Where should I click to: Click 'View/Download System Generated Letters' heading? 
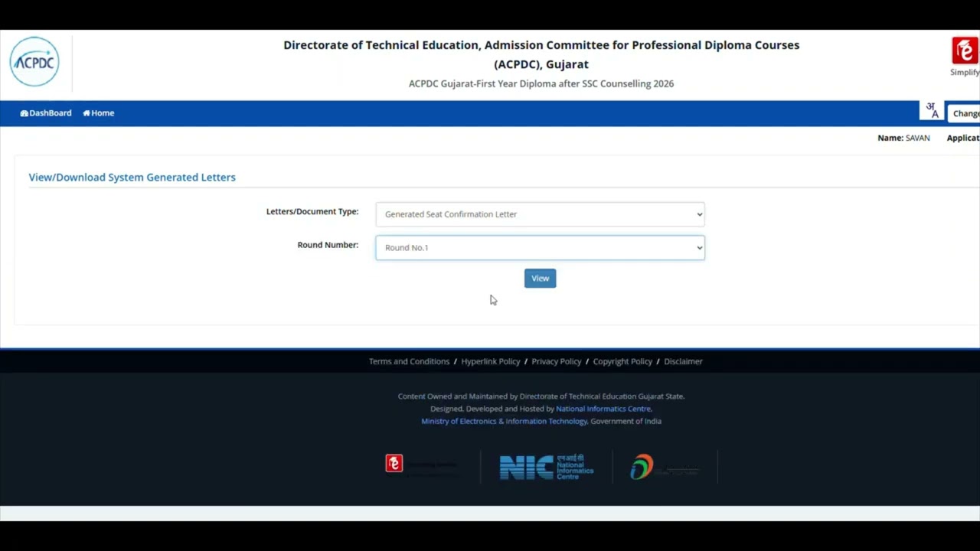pos(132,178)
